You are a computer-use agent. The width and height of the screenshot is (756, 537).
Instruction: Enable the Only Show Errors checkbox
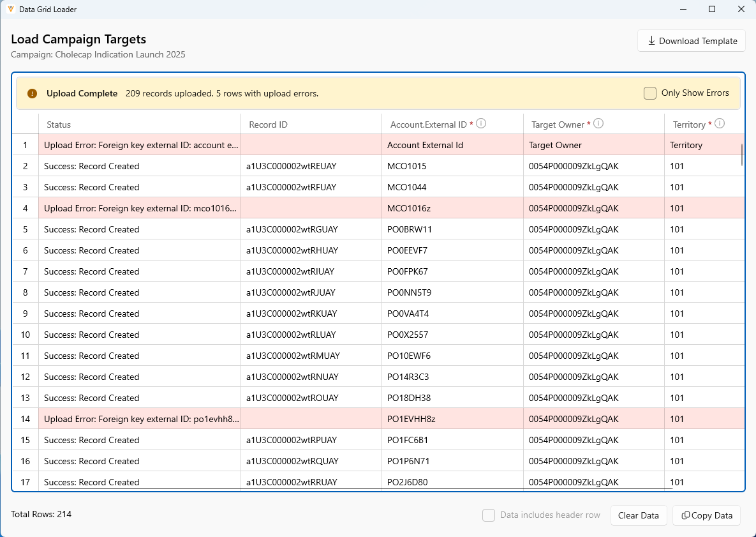649,93
